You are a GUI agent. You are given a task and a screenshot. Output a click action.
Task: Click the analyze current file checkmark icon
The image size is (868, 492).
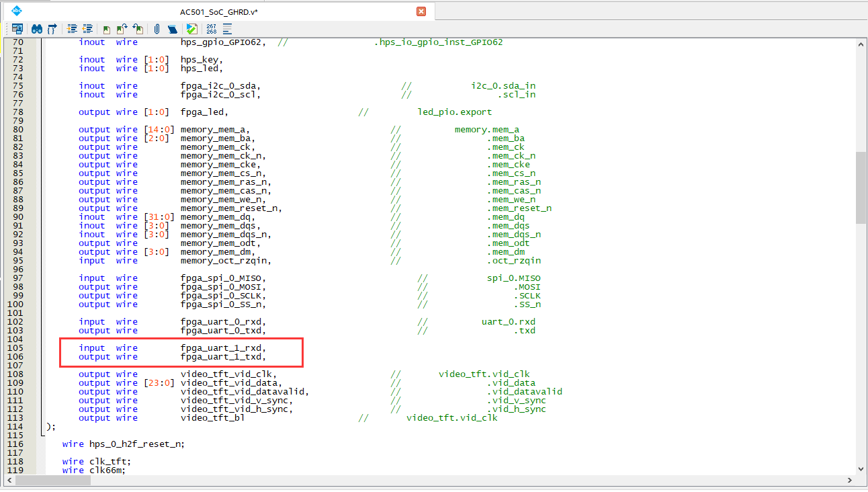pyautogui.click(x=192, y=29)
